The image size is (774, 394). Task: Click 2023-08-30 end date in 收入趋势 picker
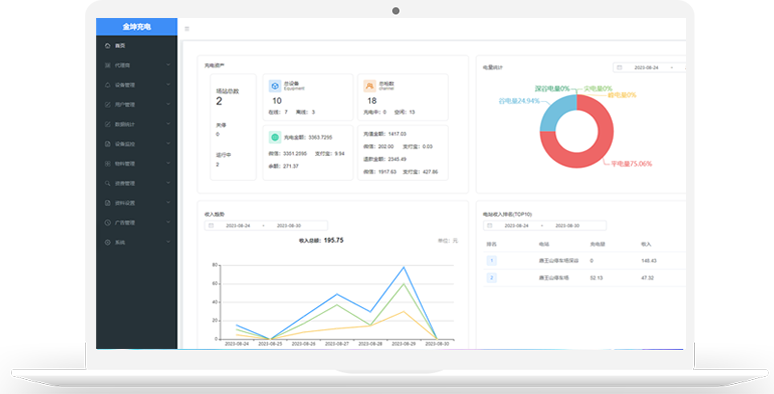(289, 226)
